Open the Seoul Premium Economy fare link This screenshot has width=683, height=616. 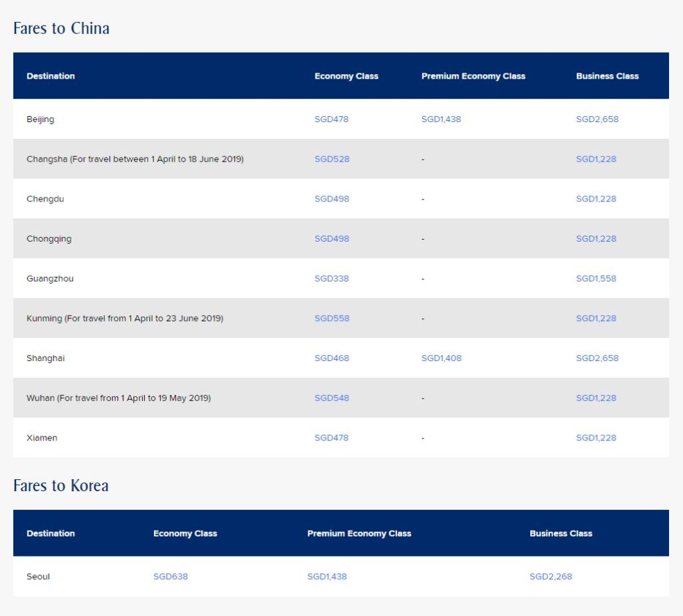327,577
